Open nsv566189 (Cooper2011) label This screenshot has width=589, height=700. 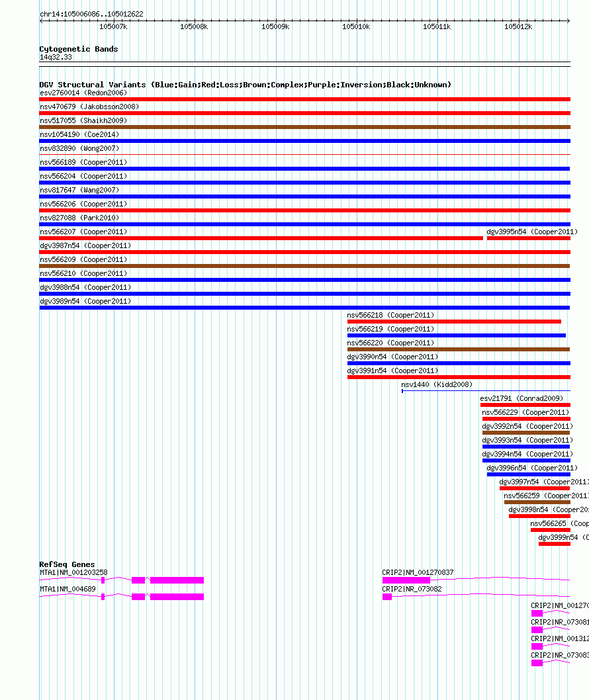[x=83, y=162]
